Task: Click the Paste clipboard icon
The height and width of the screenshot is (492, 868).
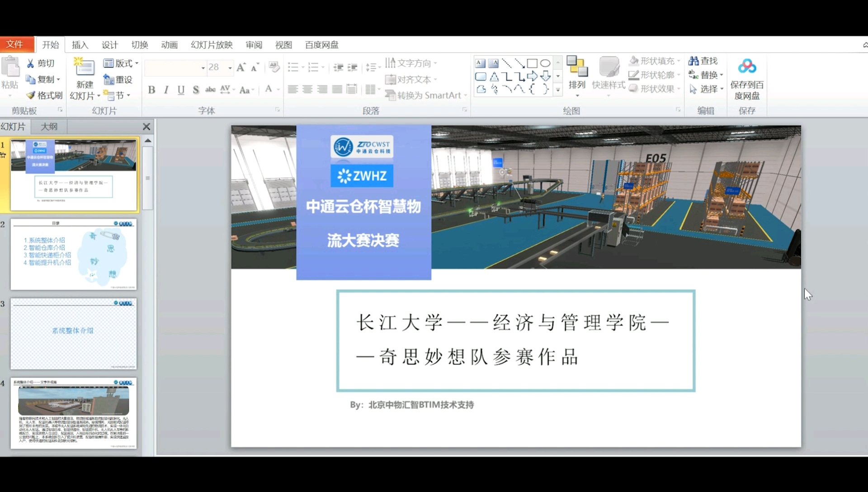Action: click(x=10, y=67)
